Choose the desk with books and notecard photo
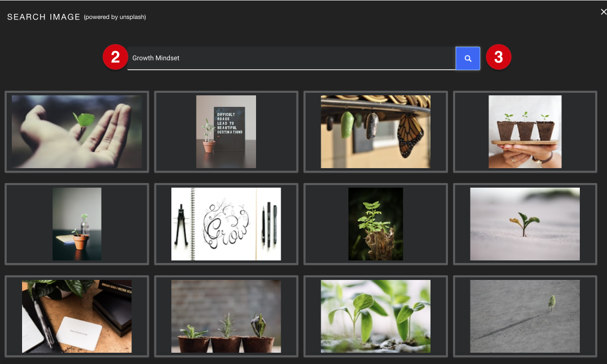 point(76,316)
